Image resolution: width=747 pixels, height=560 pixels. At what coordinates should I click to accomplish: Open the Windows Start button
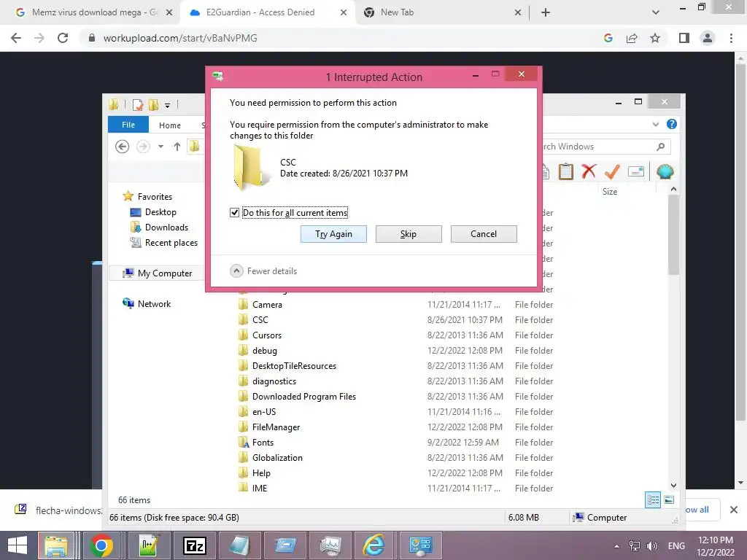[x=18, y=545]
